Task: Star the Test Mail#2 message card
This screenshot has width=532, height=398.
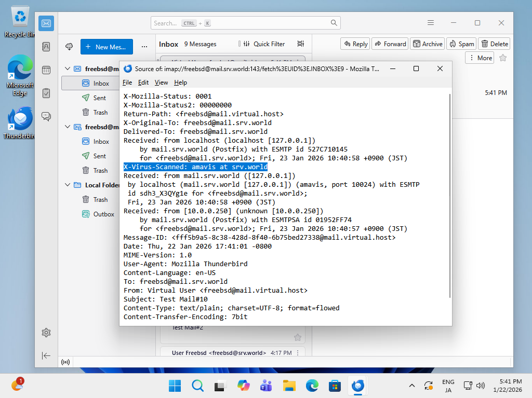Action: [298, 337]
